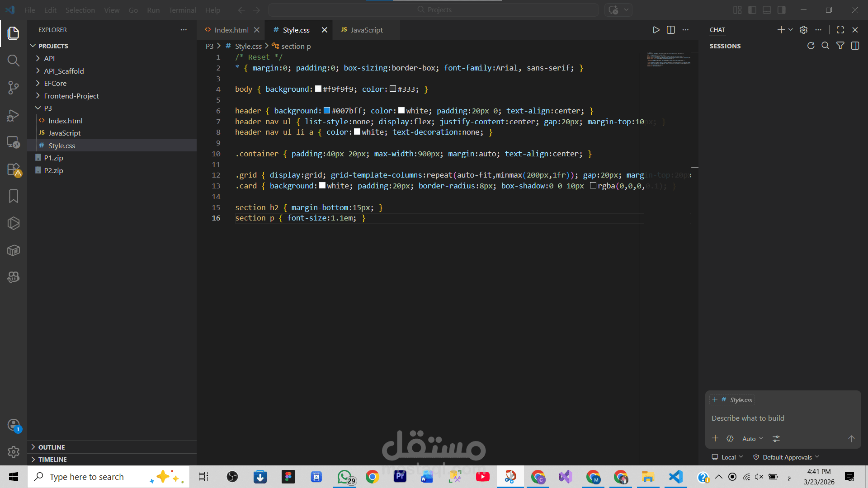Open Index.html in the P3 folder
This screenshot has height=488, width=868.
66,121
